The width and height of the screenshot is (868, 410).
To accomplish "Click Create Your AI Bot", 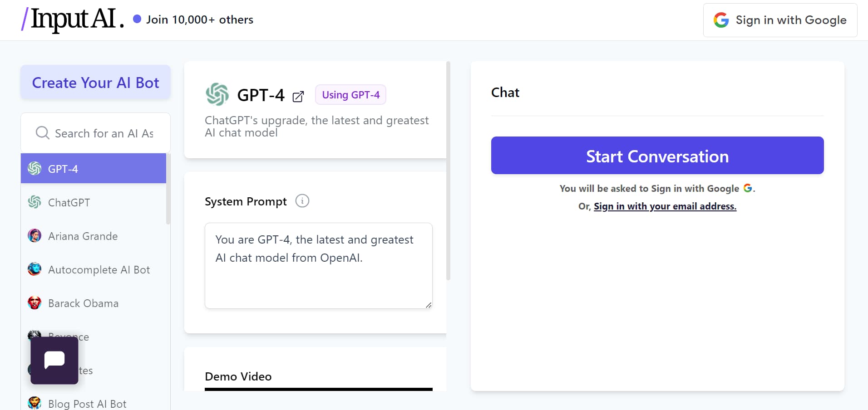I will [x=95, y=83].
